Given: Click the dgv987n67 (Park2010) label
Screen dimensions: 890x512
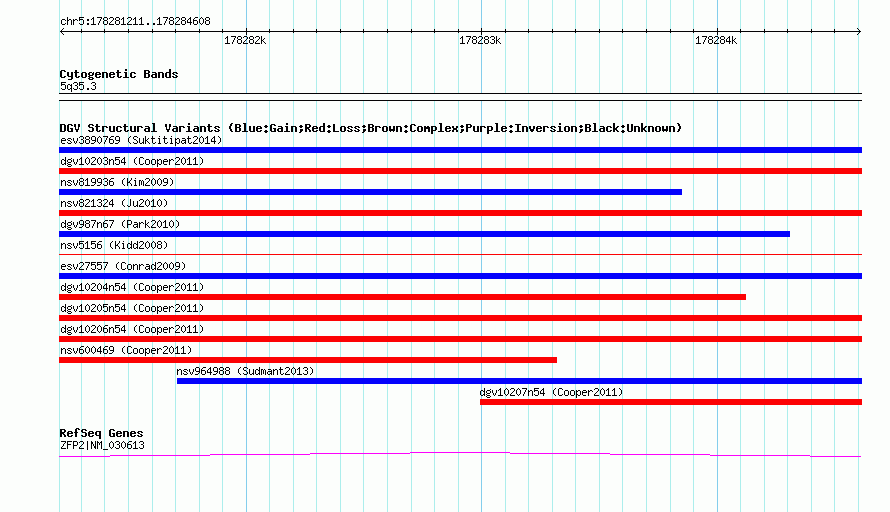Looking at the screenshot, I should (120, 224).
